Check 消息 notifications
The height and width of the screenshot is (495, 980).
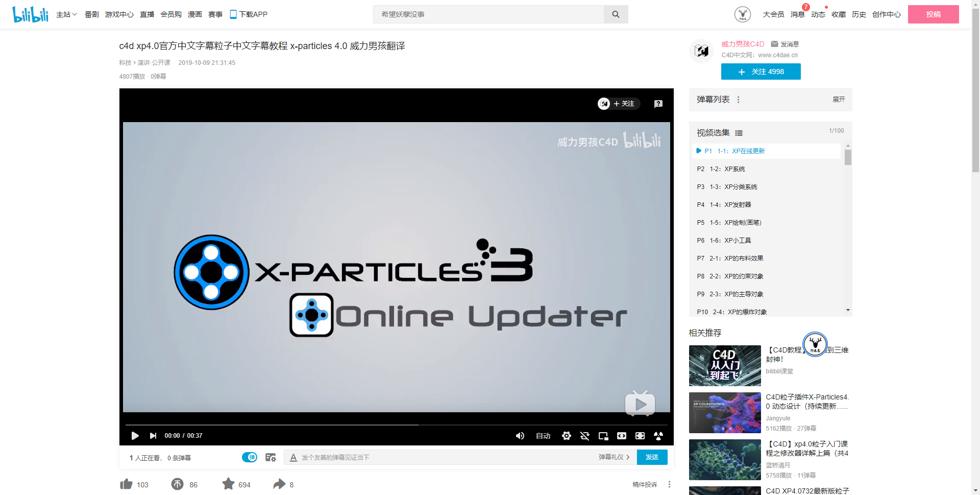coord(797,14)
